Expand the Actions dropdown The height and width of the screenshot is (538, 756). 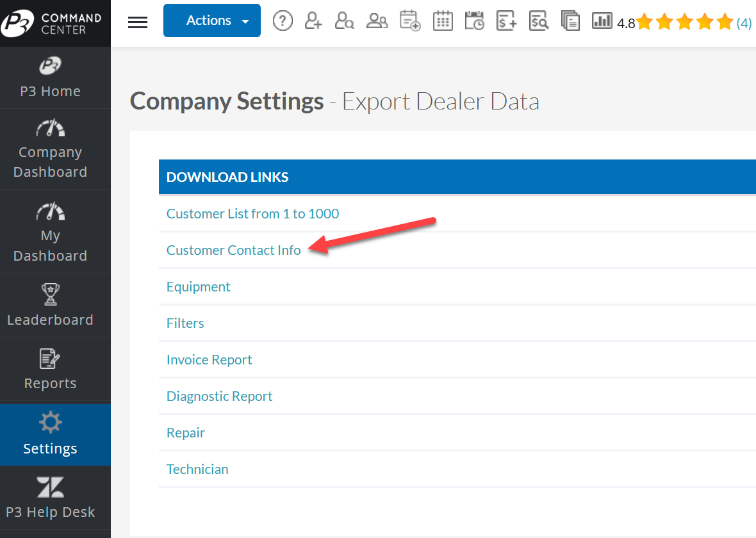(x=212, y=20)
